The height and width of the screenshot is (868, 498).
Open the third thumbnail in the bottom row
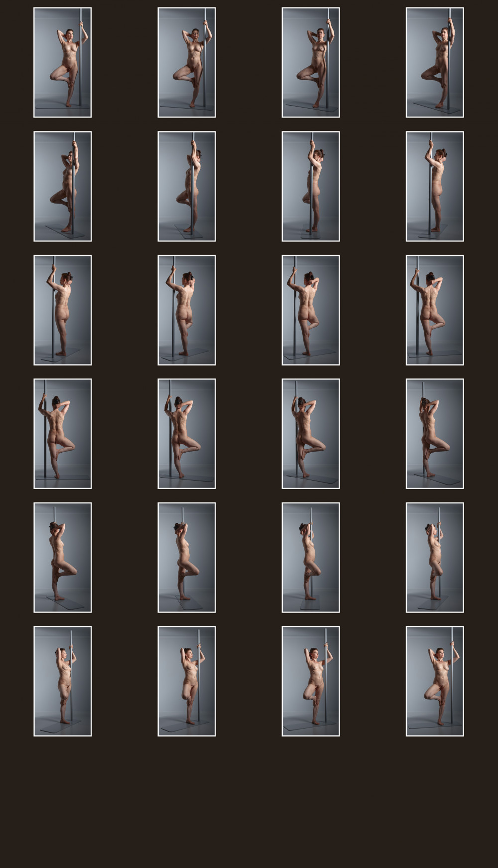[x=311, y=681]
